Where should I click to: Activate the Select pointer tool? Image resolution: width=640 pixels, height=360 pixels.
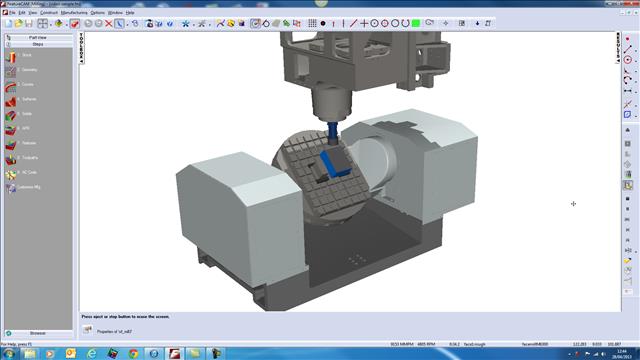coord(119,24)
